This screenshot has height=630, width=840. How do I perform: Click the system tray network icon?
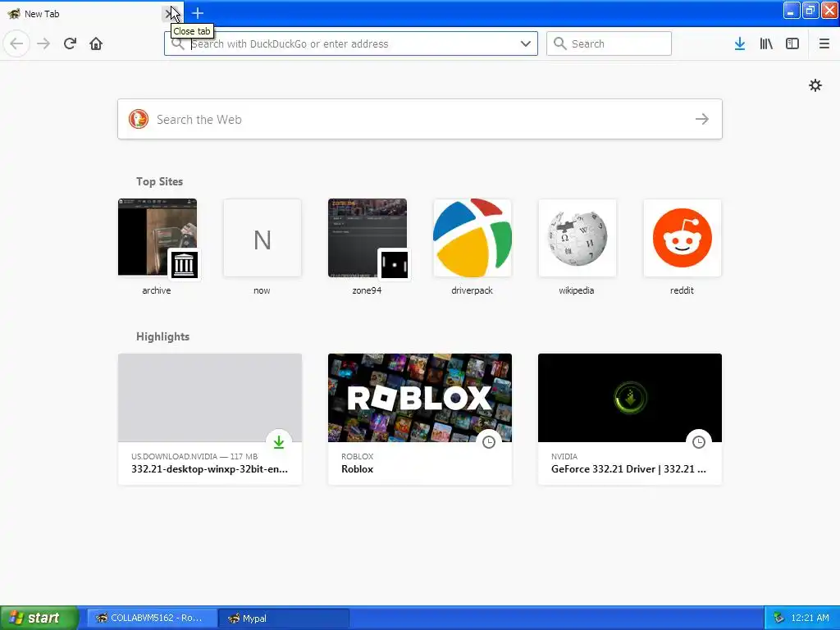click(778, 618)
